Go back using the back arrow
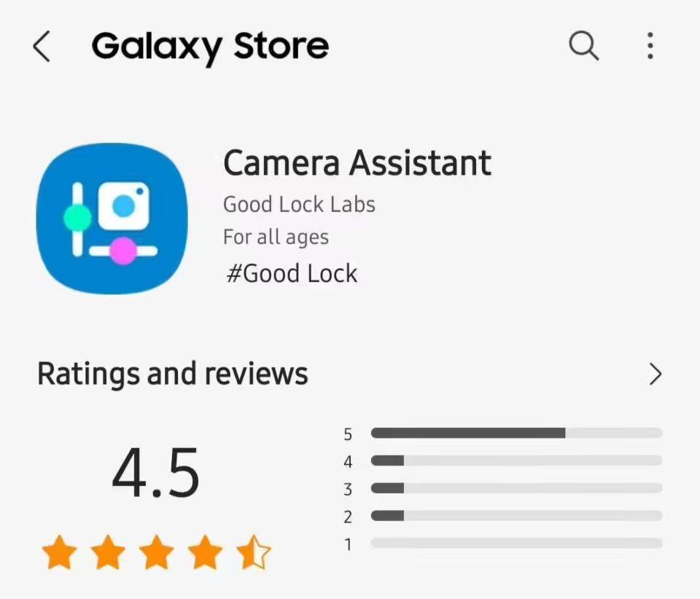 [x=42, y=46]
